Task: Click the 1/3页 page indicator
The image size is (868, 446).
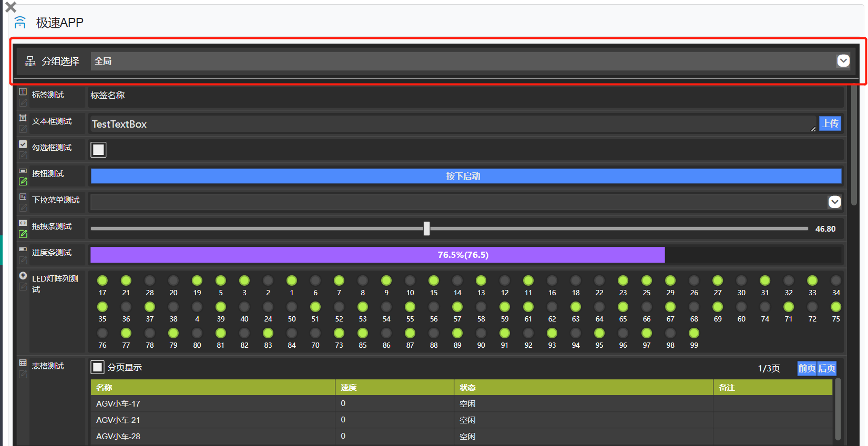Action: (769, 368)
